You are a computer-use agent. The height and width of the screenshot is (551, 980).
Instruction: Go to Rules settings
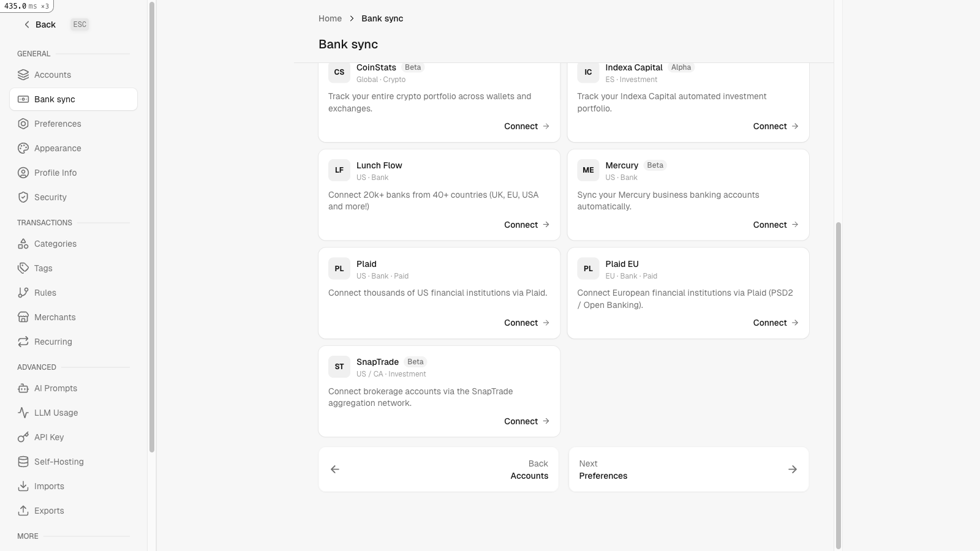(x=73, y=293)
